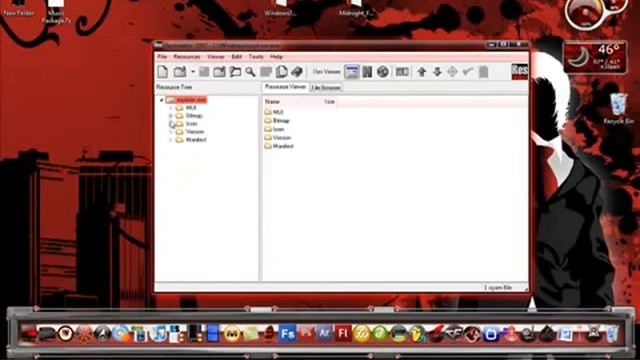Click the Open file toolbar icon
Screen dimensions: 640x360
point(180,72)
